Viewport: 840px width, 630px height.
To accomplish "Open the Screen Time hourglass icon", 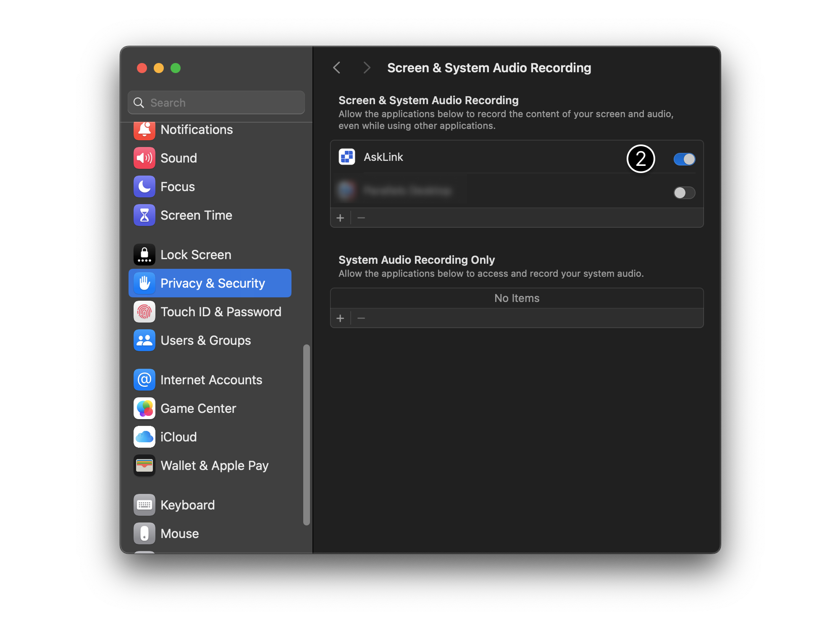I will click(x=144, y=215).
